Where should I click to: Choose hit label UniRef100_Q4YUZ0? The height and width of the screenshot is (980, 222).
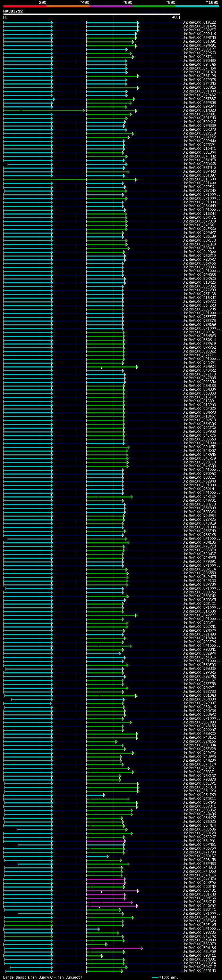[199, 878]
